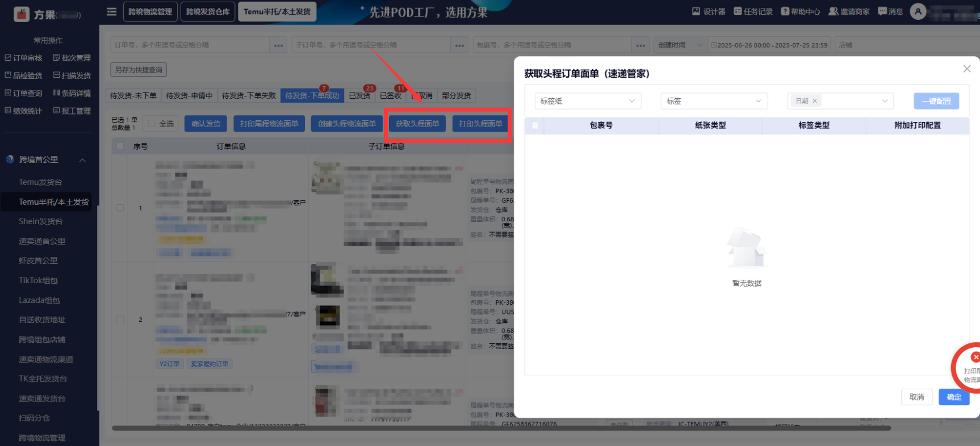Screen dimensions: 980x446
Task: Open the 帮助中心 help center
Action: point(801,11)
